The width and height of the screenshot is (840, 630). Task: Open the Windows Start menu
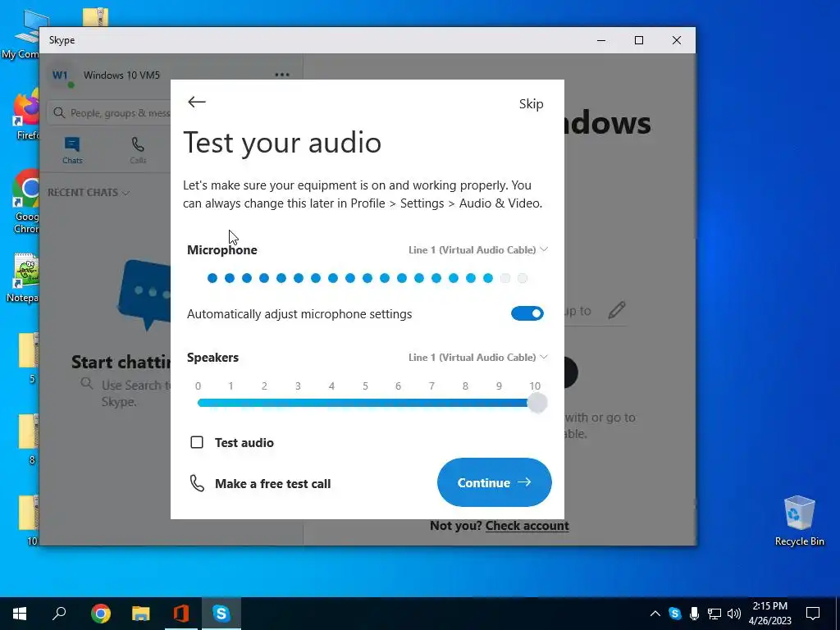pos(20,614)
